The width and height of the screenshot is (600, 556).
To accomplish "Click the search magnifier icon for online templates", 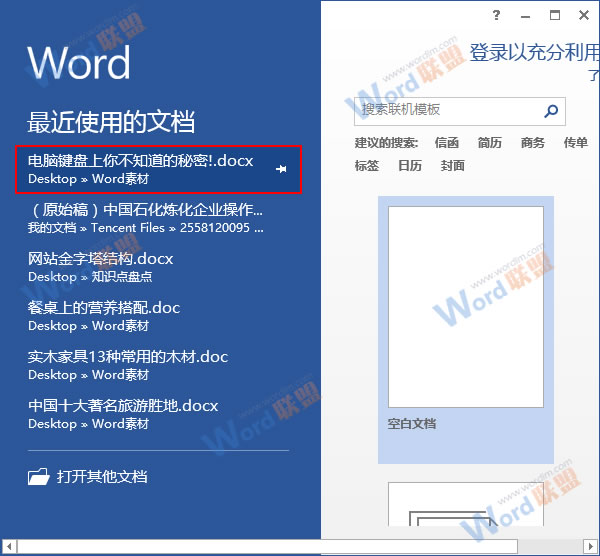I will [x=551, y=111].
